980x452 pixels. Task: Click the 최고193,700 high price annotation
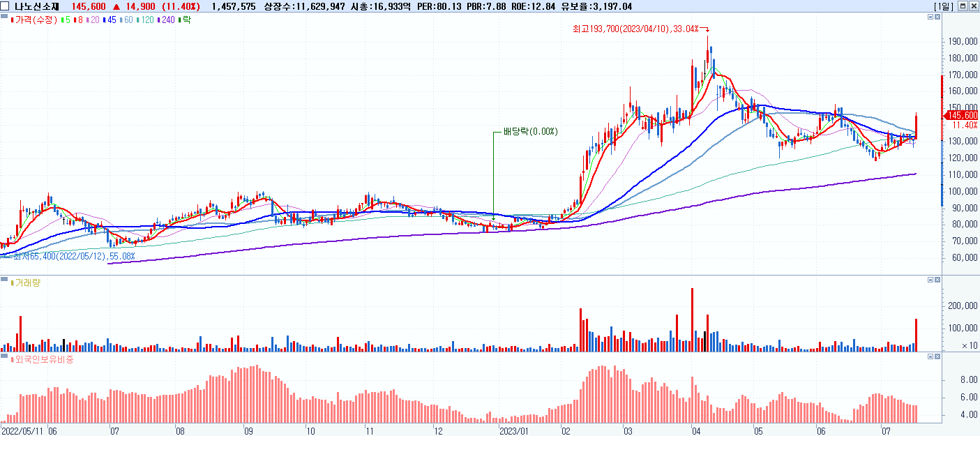tap(635, 29)
